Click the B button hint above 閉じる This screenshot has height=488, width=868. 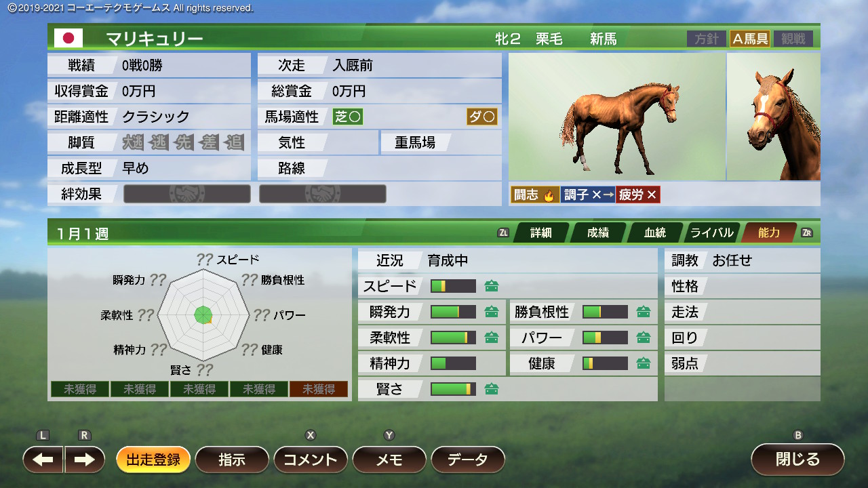pos(798,435)
